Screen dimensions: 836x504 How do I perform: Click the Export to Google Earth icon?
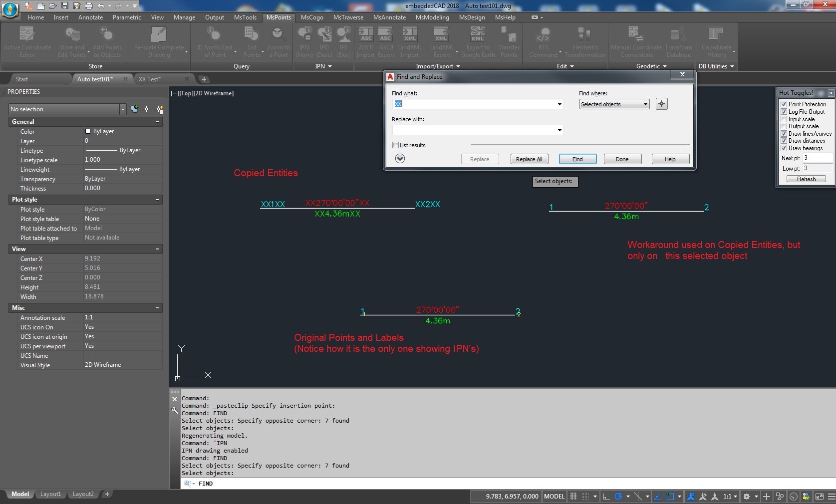click(478, 34)
